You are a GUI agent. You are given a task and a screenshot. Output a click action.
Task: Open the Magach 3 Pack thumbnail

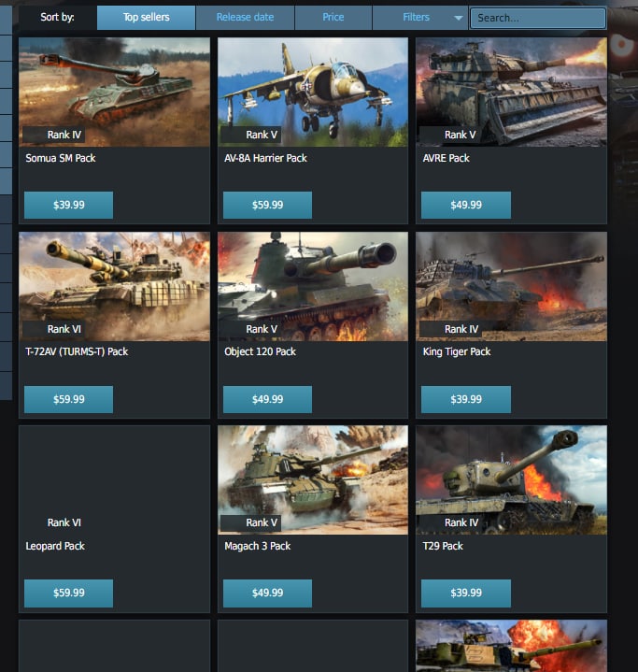pyautogui.click(x=313, y=480)
